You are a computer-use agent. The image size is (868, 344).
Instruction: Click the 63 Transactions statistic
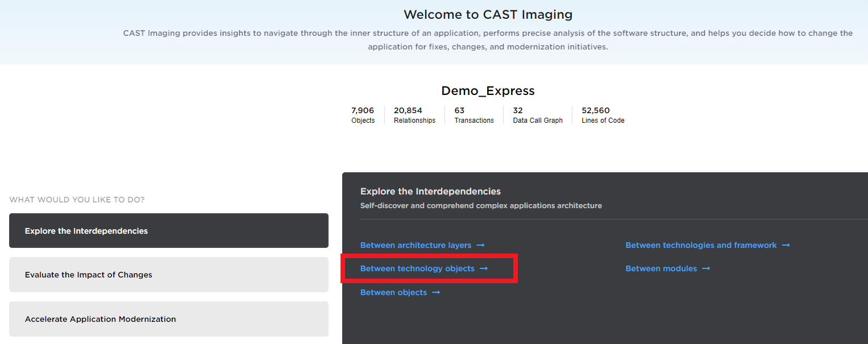click(474, 115)
